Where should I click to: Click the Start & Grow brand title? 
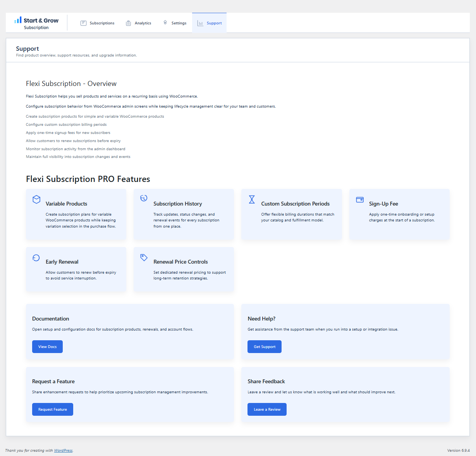coord(41,21)
